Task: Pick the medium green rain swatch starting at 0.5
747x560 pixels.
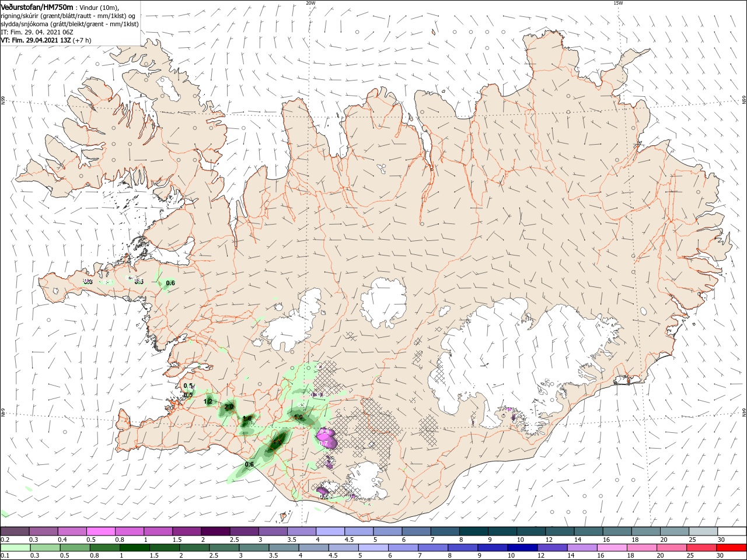Action: click(75, 548)
